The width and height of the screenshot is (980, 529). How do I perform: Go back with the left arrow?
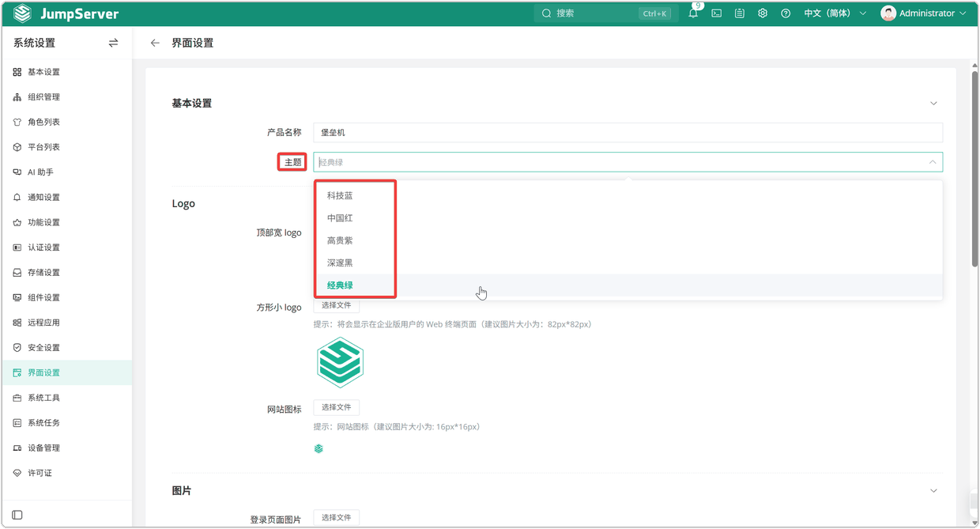coord(155,43)
